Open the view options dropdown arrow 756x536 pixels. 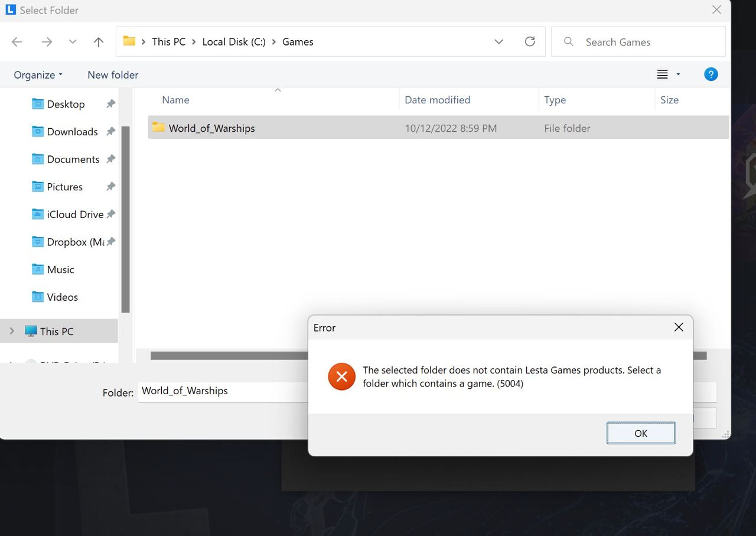click(678, 74)
